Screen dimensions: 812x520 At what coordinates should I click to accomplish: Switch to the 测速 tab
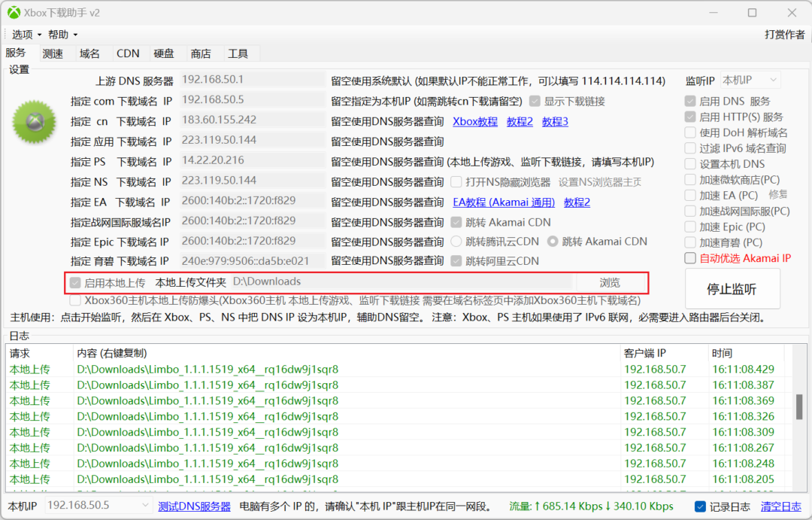[x=52, y=53]
